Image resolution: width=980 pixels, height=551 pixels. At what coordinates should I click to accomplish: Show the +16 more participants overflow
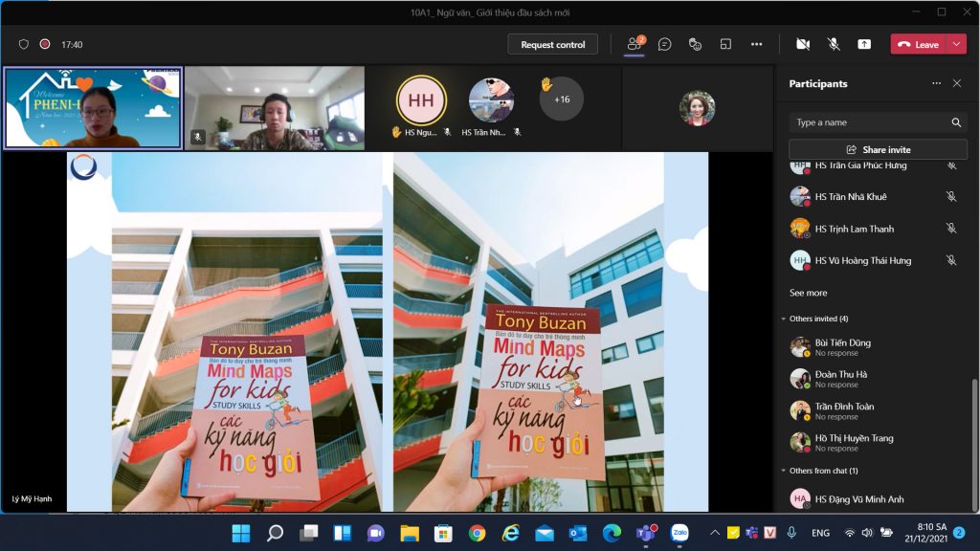coord(562,99)
